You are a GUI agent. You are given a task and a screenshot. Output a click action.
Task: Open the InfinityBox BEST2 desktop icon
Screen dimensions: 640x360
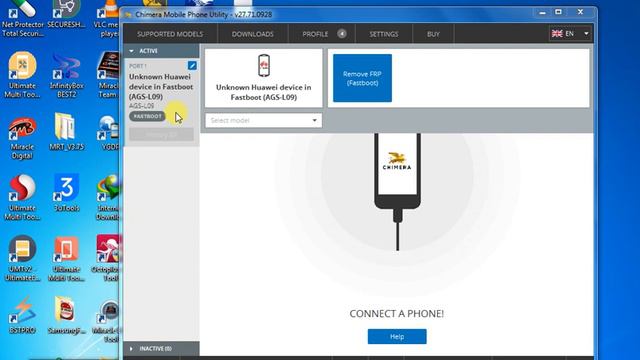(x=66, y=76)
